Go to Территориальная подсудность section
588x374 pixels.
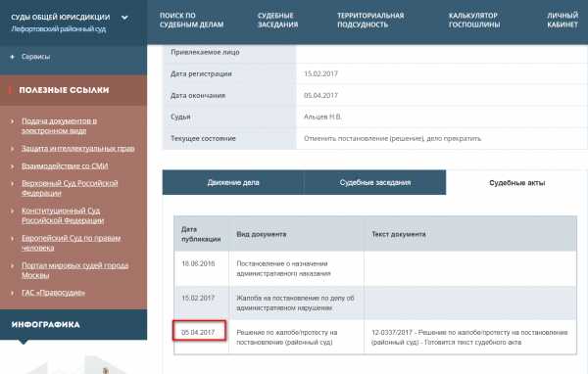(370, 21)
